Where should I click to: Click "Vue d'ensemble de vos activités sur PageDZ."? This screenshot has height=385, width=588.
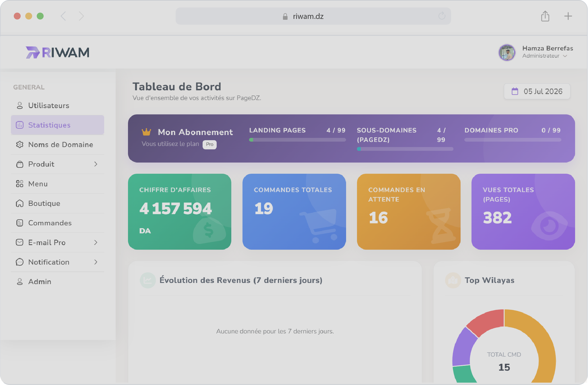tap(197, 98)
